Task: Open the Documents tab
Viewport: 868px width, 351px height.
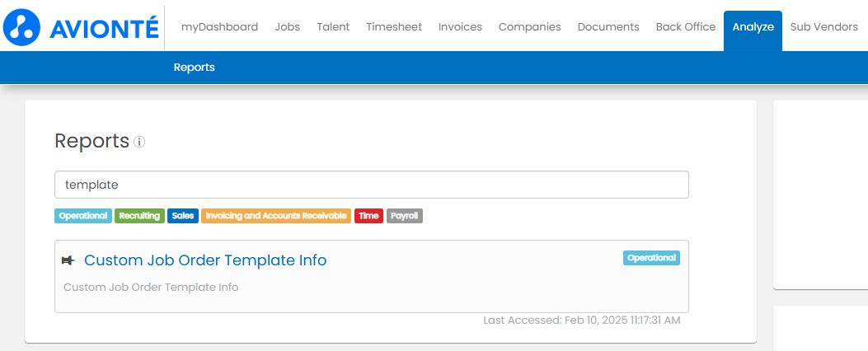Action: coord(608,26)
